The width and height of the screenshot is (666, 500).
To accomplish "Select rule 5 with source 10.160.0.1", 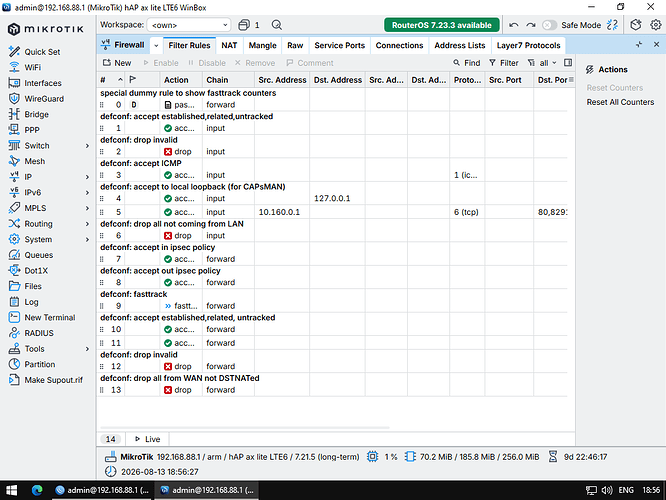I will (x=332, y=212).
